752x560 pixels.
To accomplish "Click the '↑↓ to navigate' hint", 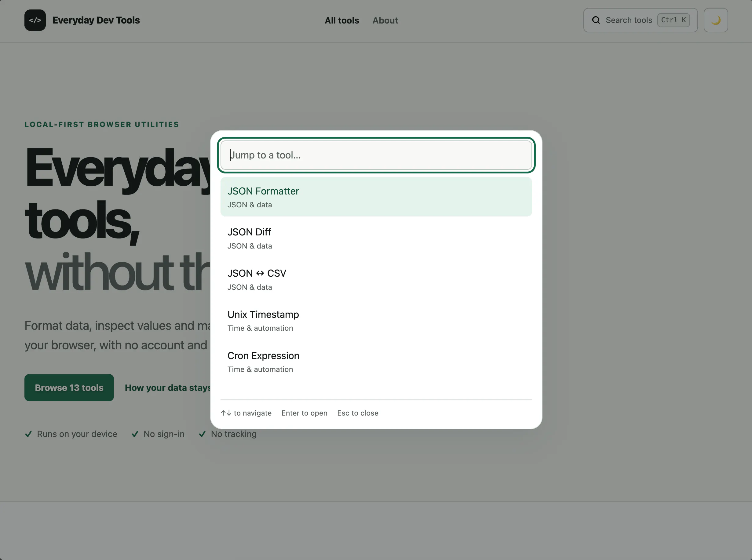I will [x=246, y=413].
